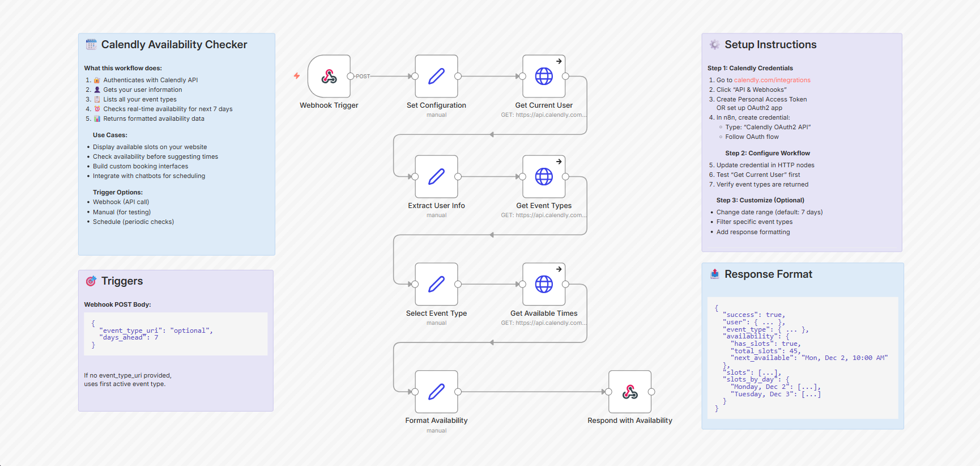Screen dimensions: 980x466
Task: Click 'Step 3: Customize (Optional)' heading
Action: click(x=760, y=200)
